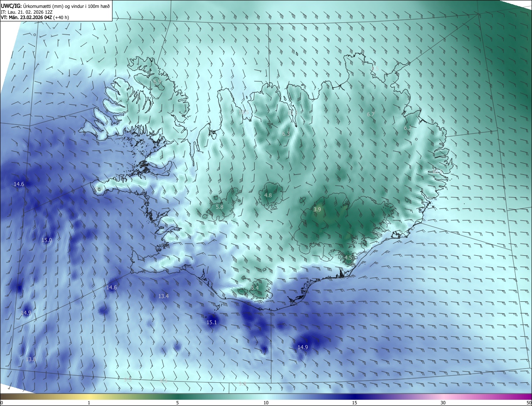Click the 15.0 precipitation value label
Image resolution: width=532 pixels, height=406 pixels.
[47, 240]
